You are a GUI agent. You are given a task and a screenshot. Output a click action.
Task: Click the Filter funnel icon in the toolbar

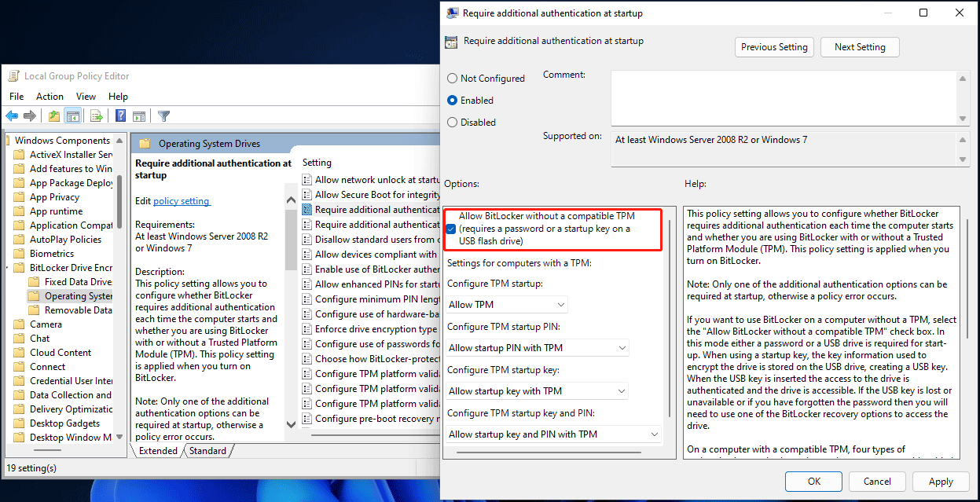pyautogui.click(x=163, y=116)
